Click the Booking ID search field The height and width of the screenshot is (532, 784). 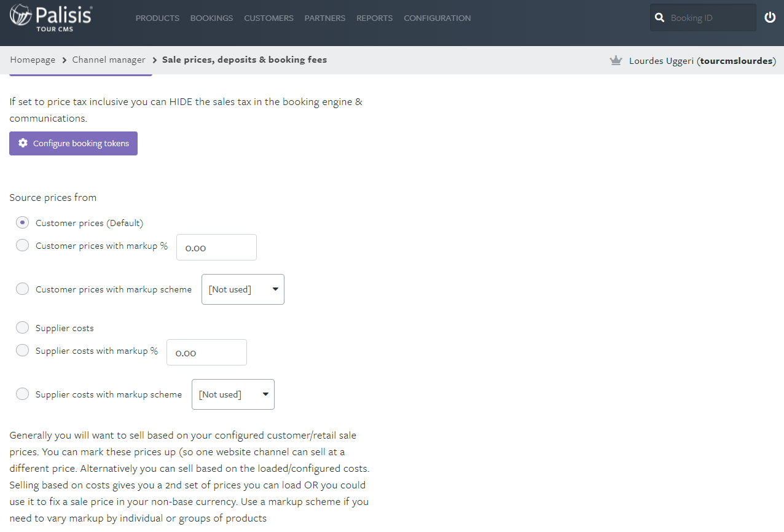707,17
